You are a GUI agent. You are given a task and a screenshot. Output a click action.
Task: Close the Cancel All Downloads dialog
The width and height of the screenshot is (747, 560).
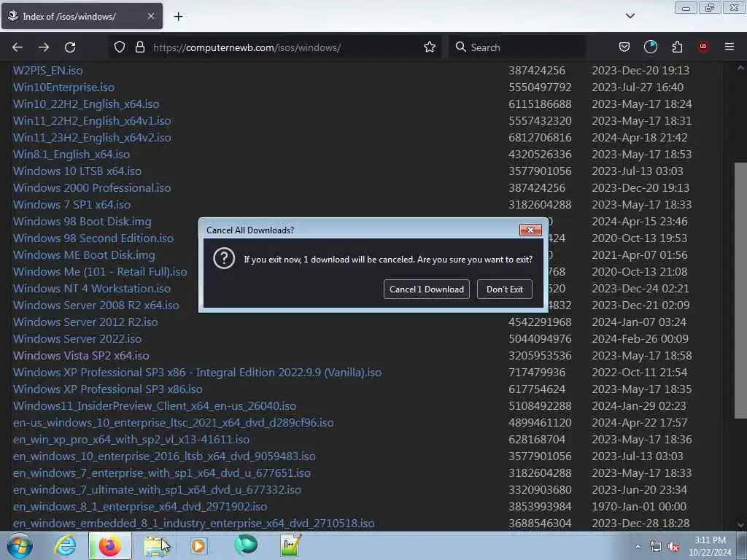click(530, 230)
